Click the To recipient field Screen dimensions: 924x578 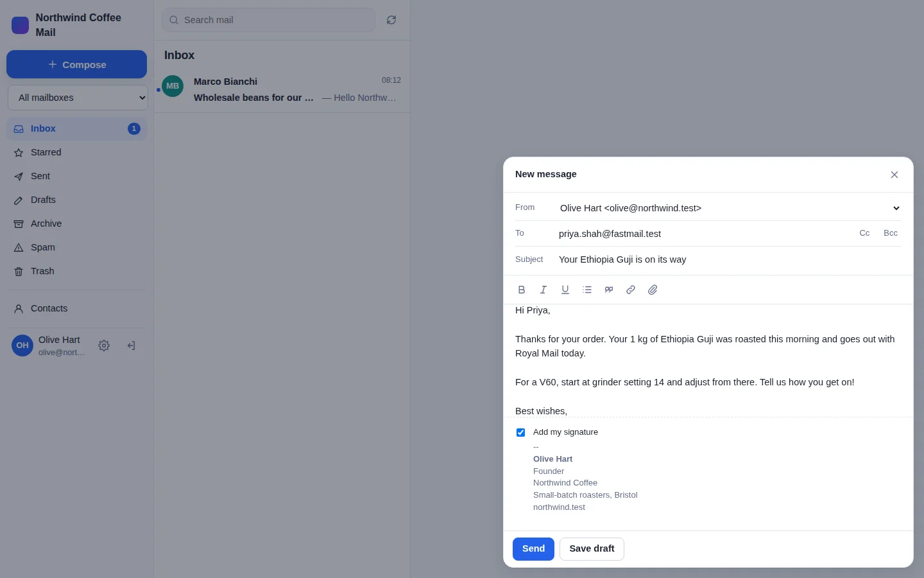coord(704,234)
